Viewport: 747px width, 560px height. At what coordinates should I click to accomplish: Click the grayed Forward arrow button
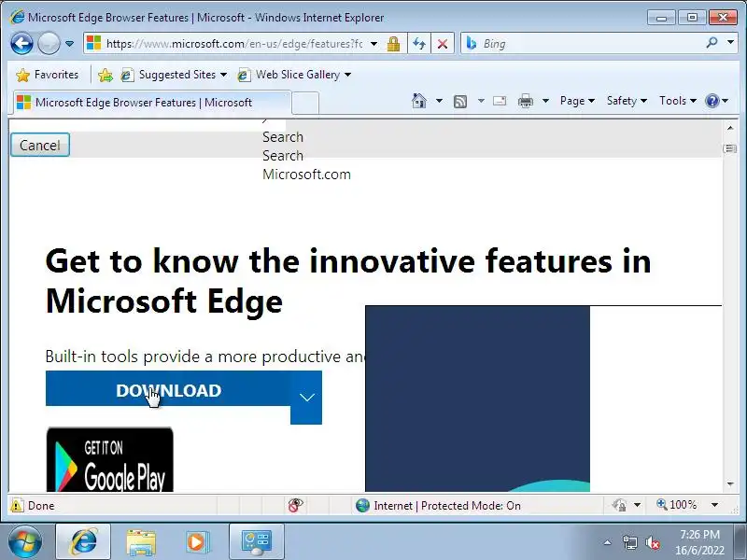[49, 44]
